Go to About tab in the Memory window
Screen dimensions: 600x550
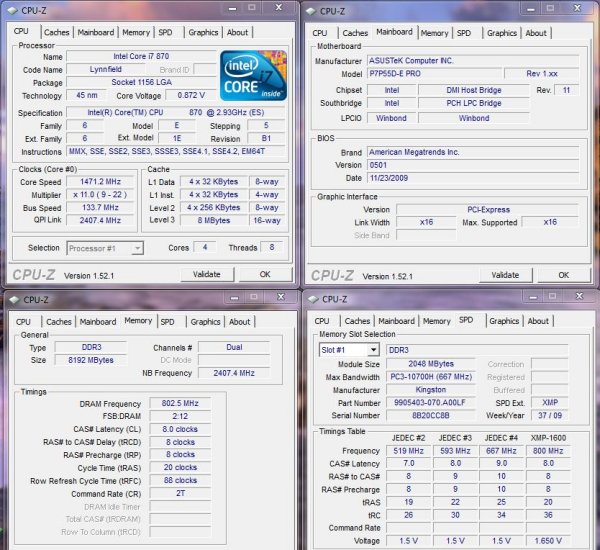[x=240, y=322]
